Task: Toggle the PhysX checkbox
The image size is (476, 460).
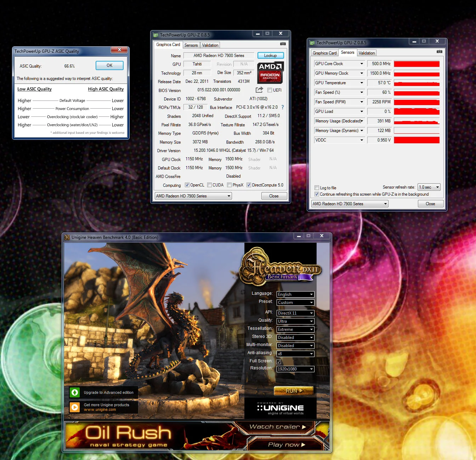Action: pyautogui.click(x=229, y=185)
